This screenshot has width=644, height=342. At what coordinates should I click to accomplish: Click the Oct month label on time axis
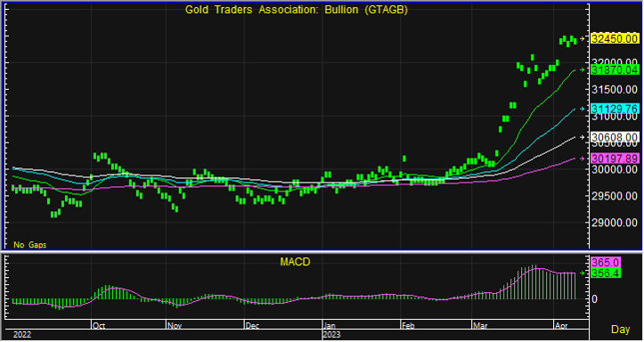pyautogui.click(x=99, y=326)
